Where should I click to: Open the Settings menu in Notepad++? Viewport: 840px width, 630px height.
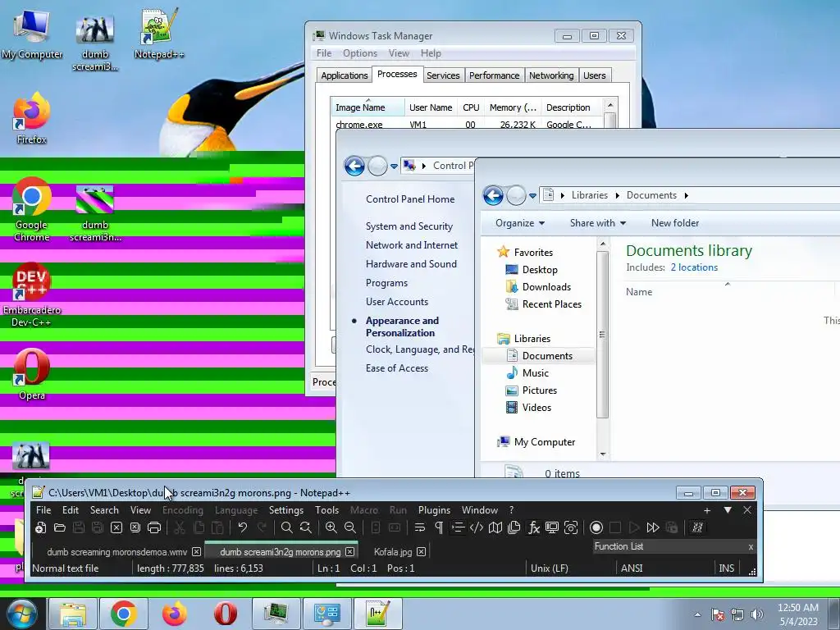(x=286, y=510)
